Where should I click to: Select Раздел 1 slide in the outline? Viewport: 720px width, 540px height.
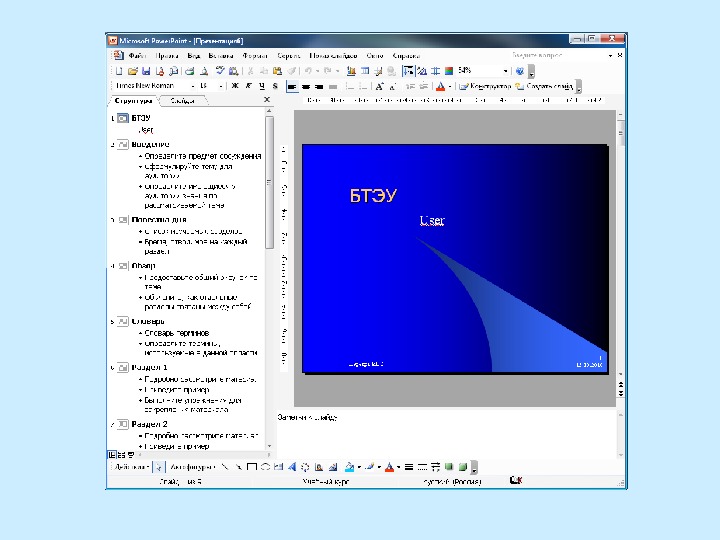[149, 367]
